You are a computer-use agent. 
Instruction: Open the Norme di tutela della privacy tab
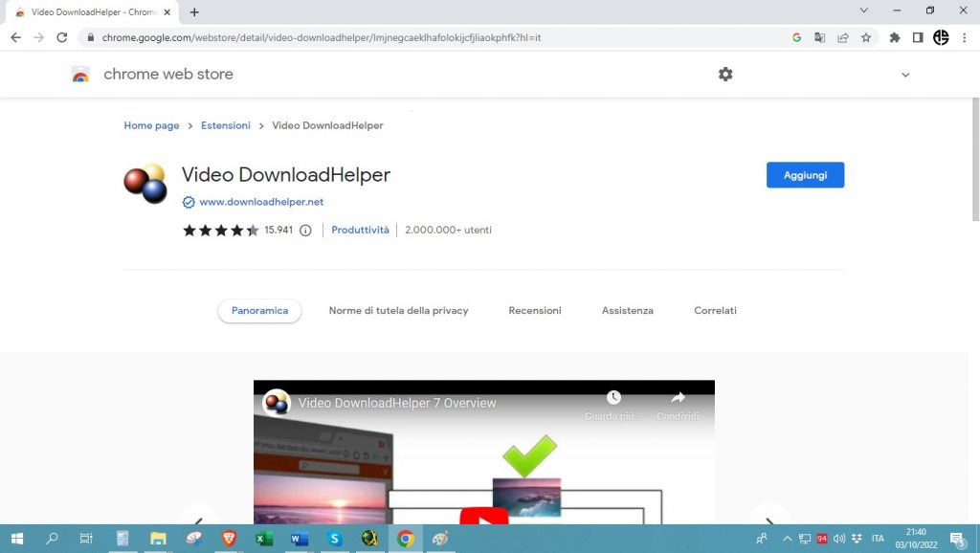pyautogui.click(x=398, y=311)
